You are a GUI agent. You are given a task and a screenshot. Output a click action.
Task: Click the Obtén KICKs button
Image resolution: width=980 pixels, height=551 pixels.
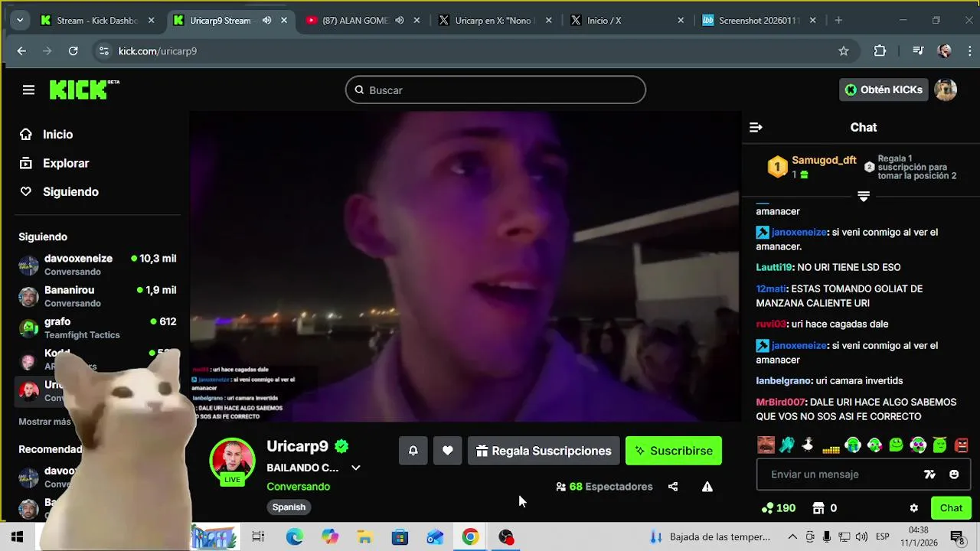click(884, 90)
